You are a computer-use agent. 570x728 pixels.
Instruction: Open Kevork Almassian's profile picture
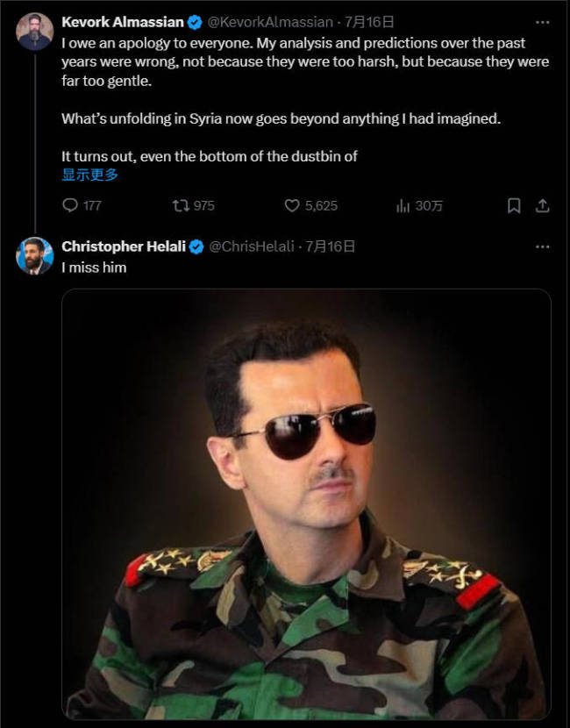tap(35, 32)
